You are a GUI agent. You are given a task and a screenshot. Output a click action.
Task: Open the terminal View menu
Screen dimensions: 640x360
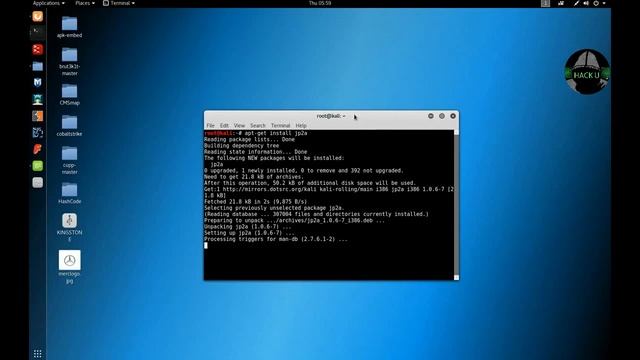pyautogui.click(x=239, y=126)
